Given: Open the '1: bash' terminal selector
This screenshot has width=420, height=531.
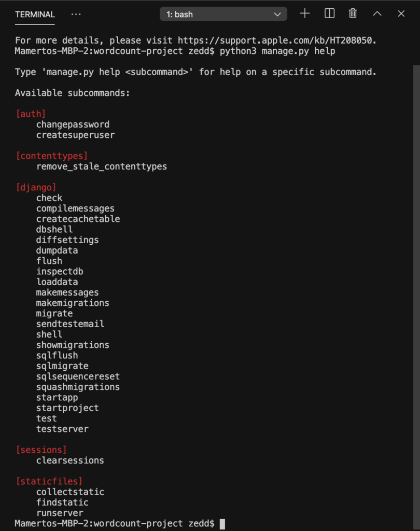Looking at the screenshot, I should (x=223, y=14).
